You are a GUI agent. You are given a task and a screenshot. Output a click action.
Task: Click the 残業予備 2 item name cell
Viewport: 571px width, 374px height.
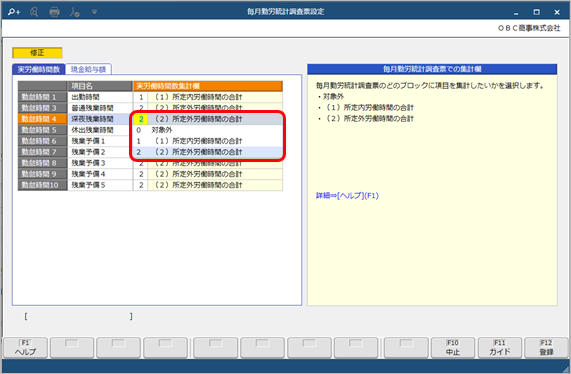(100, 152)
